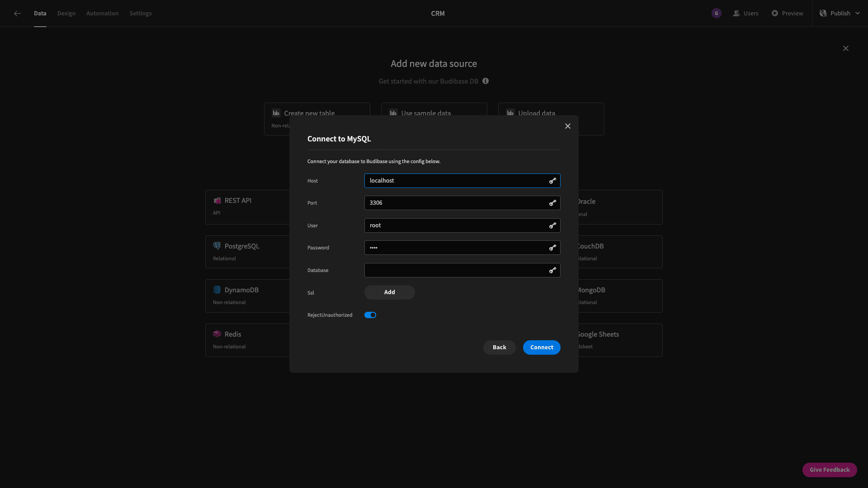
Task: Click the DynamoDB icon
Action: click(x=217, y=290)
